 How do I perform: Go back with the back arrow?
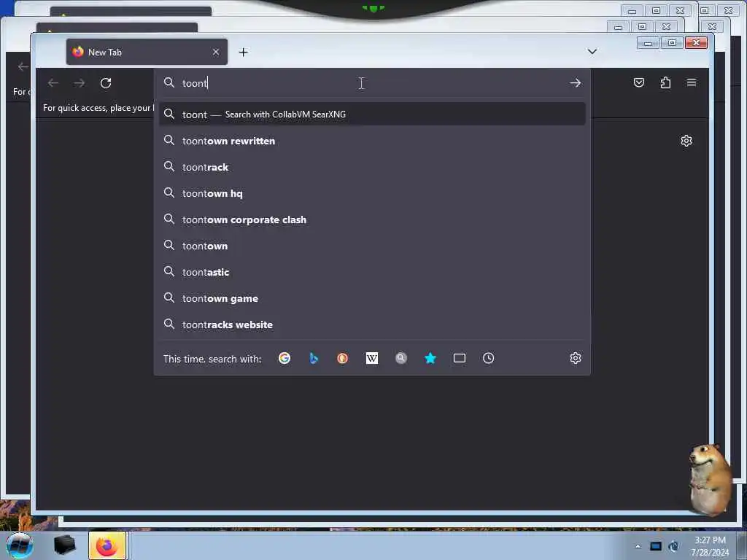(53, 83)
